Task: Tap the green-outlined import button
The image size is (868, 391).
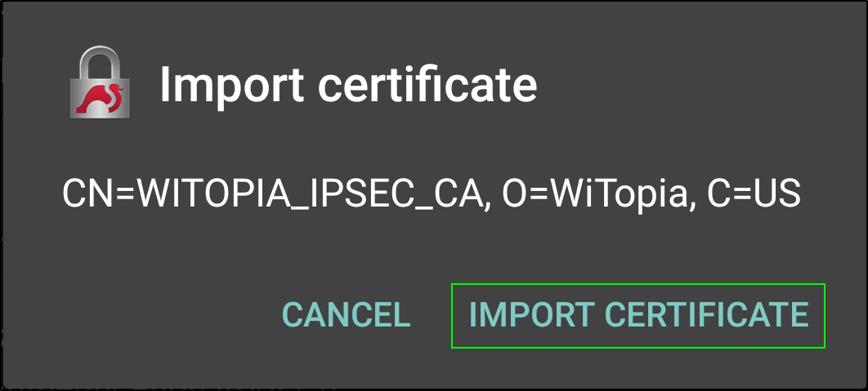Action: tap(638, 316)
